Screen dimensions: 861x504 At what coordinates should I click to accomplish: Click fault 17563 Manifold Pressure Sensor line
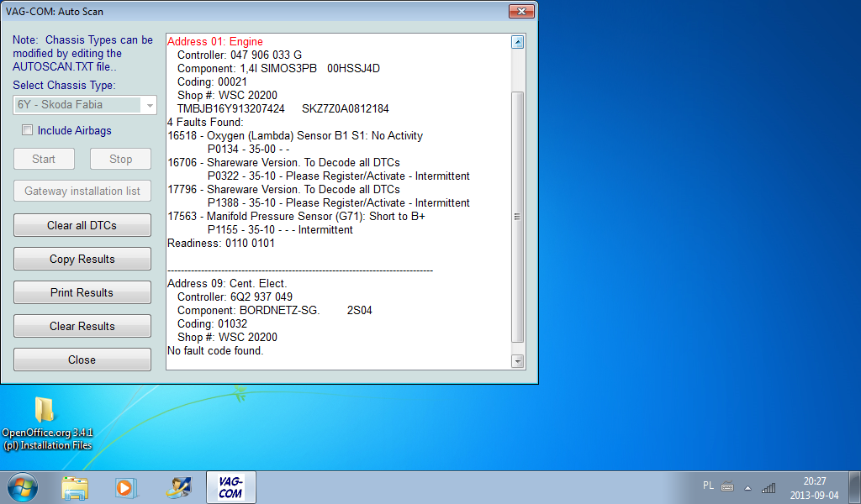click(x=297, y=216)
